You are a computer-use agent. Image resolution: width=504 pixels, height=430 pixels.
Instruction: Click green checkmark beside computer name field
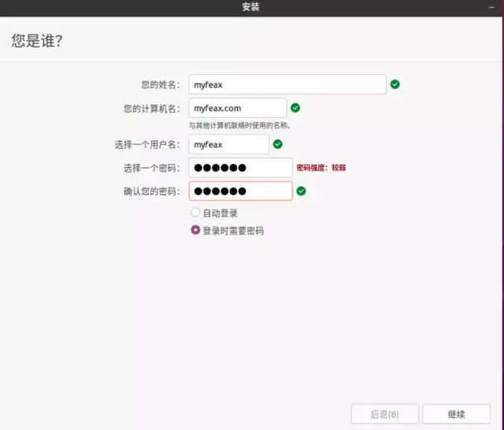tap(295, 108)
